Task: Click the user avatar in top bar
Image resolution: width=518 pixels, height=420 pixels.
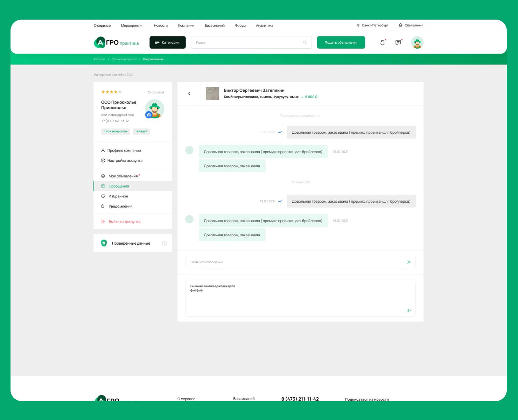Action: [x=417, y=42]
